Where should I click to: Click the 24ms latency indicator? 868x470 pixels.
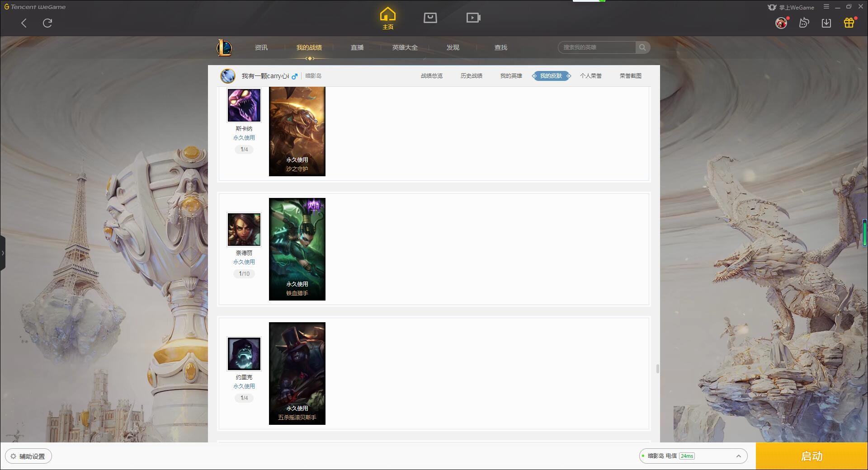687,456
